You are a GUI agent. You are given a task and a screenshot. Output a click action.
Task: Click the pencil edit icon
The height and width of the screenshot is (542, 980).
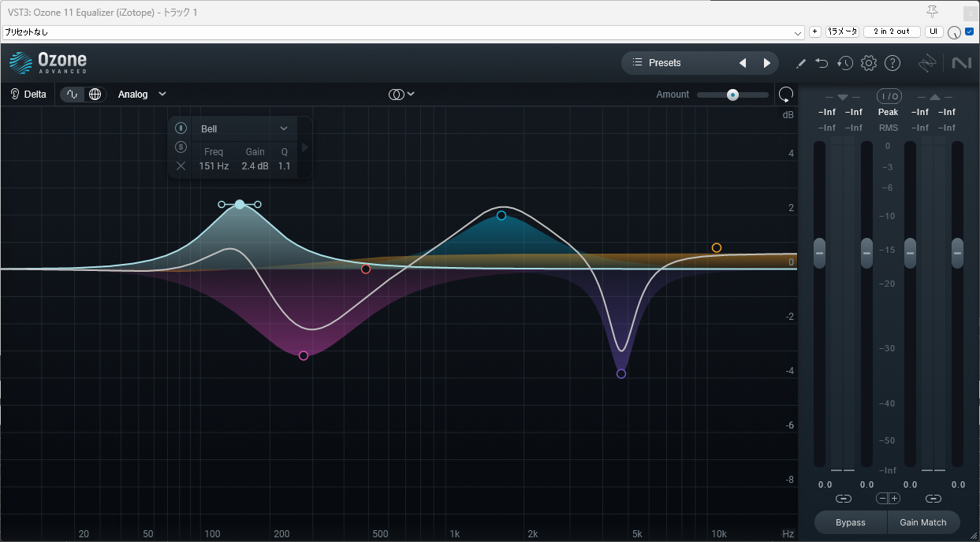(800, 63)
